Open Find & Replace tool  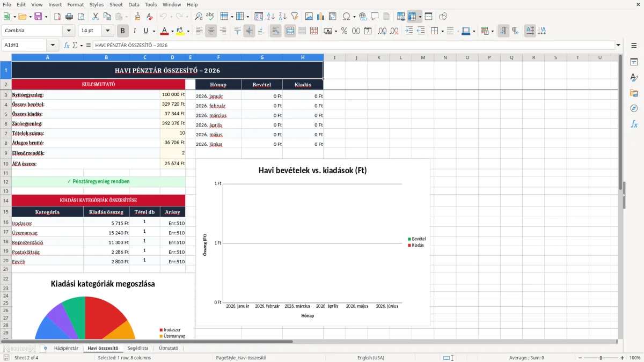199,17
